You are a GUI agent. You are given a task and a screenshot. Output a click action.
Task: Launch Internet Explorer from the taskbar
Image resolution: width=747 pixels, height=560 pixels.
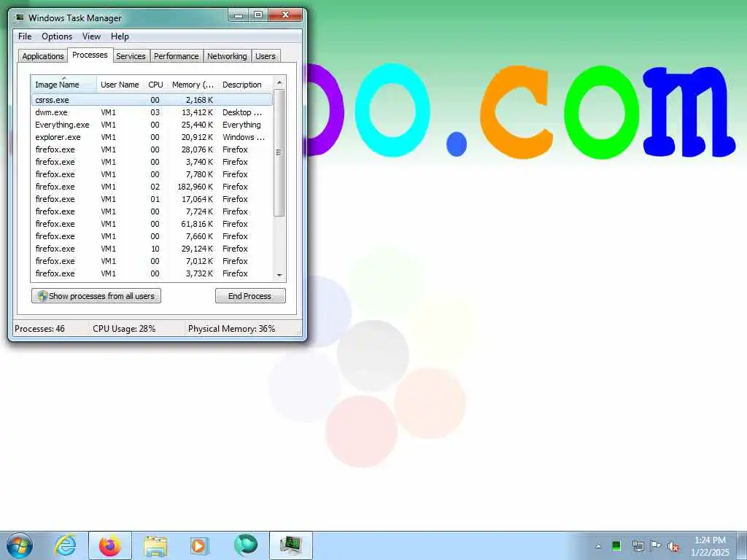tap(65, 545)
